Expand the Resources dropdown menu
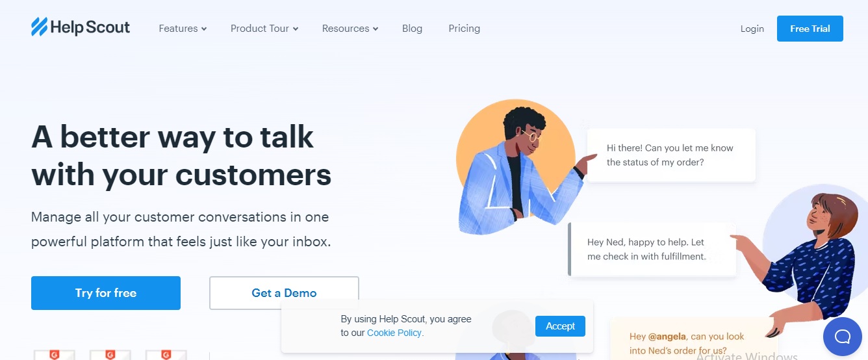 [x=350, y=29]
